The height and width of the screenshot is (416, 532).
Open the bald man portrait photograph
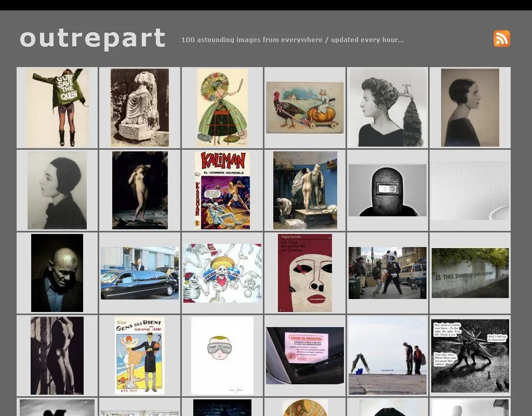[x=57, y=272]
